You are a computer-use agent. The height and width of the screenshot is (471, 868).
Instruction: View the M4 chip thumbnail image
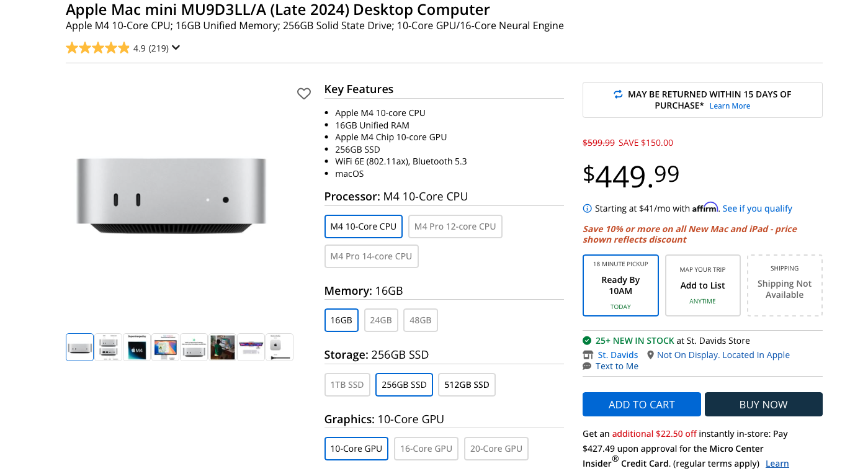(x=136, y=348)
